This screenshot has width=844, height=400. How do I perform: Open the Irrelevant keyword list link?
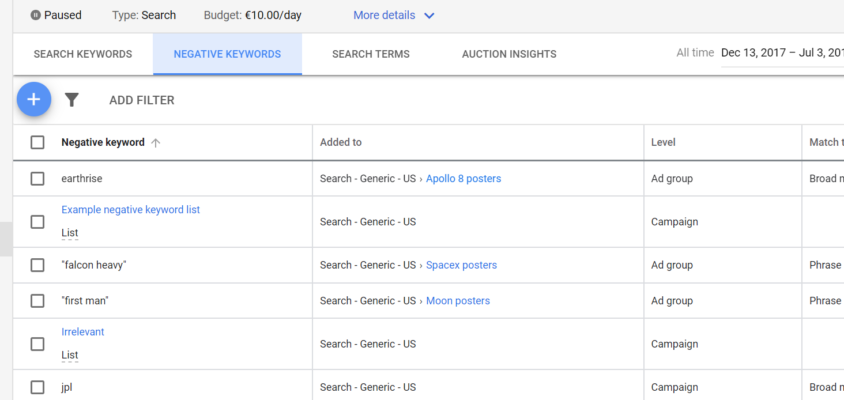click(x=82, y=332)
